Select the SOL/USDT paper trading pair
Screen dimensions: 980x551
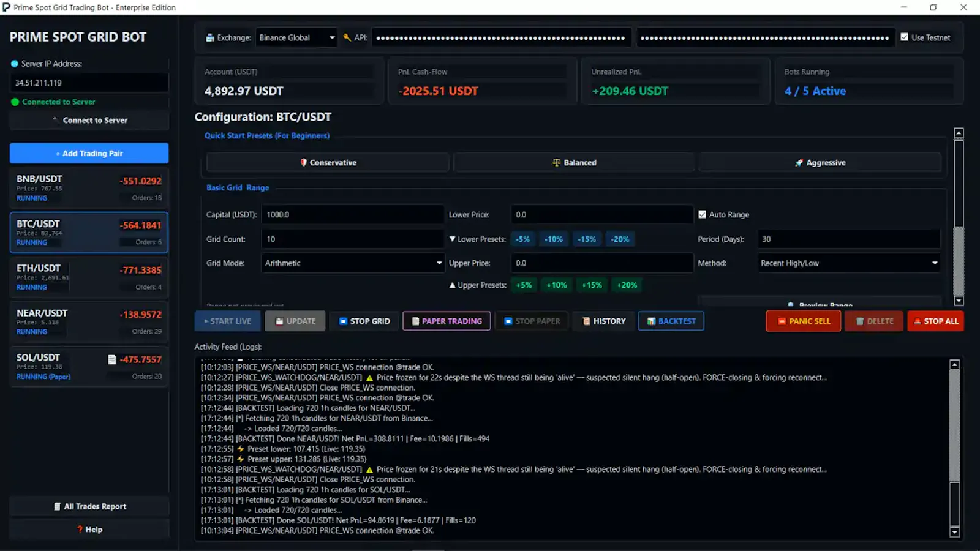(89, 367)
